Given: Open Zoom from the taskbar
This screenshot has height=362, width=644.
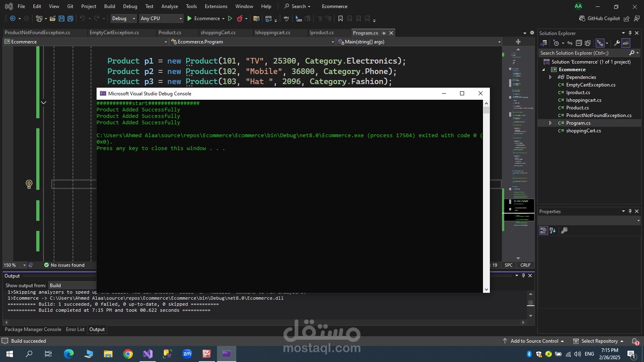Looking at the screenshot, I should pos(187,354).
